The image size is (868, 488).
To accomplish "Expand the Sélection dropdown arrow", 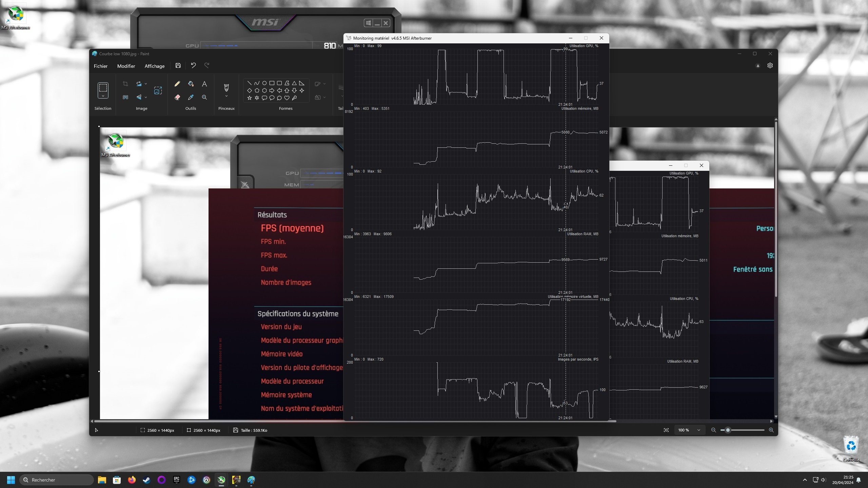I will tap(103, 96).
